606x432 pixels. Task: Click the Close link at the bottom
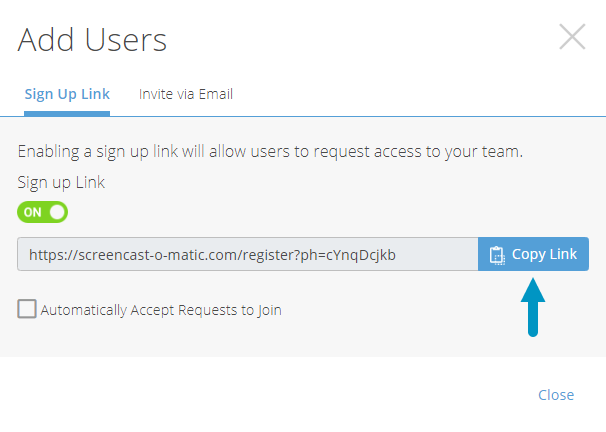click(x=556, y=395)
